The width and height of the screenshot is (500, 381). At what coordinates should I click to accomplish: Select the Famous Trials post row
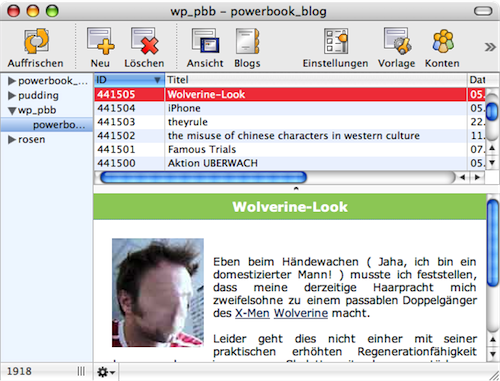click(x=289, y=149)
